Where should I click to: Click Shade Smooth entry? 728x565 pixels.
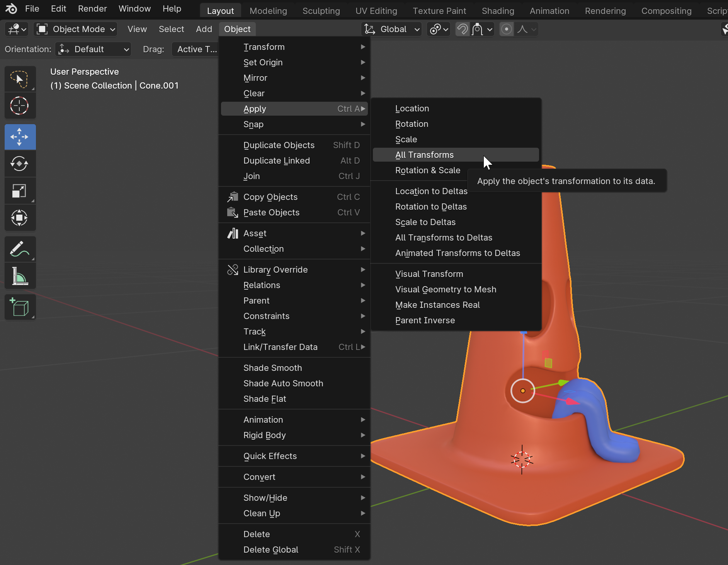click(294, 368)
